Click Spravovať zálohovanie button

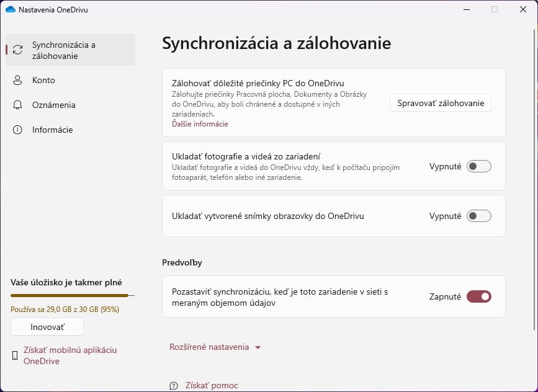click(441, 103)
